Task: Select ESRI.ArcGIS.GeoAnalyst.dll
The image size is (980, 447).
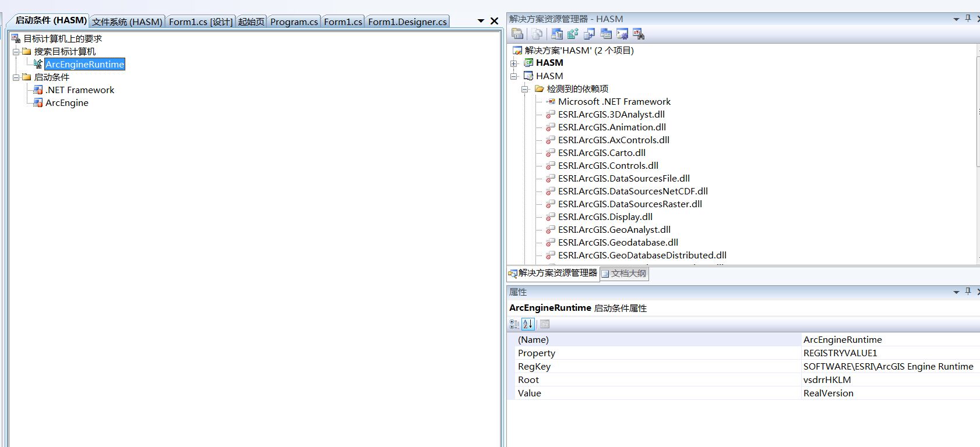Action: tap(614, 229)
